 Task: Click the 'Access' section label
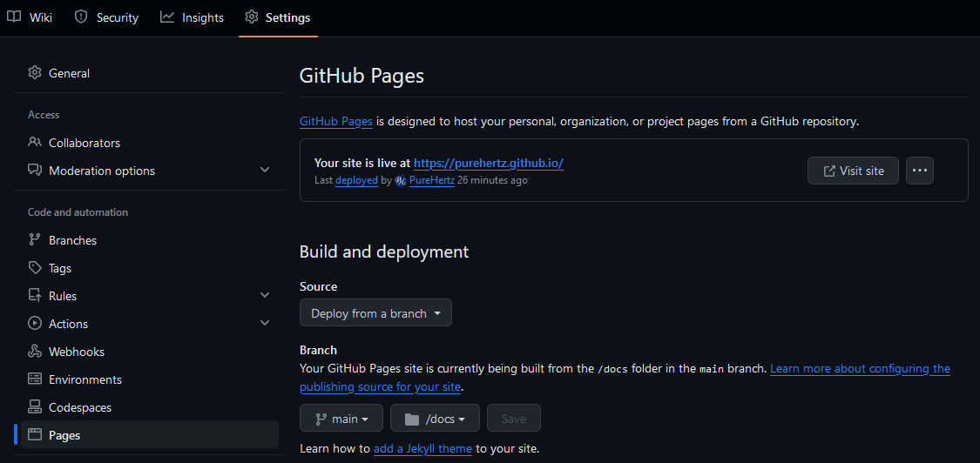coord(44,115)
